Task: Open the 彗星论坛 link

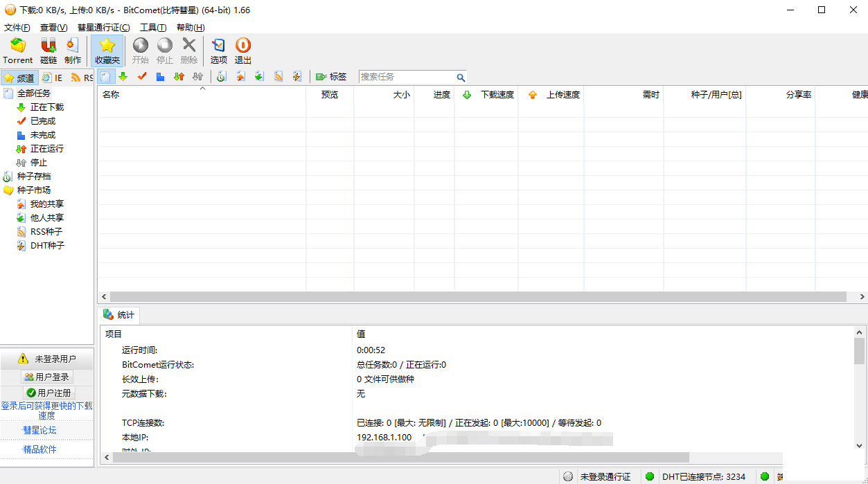Action: (x=40, y=430)
